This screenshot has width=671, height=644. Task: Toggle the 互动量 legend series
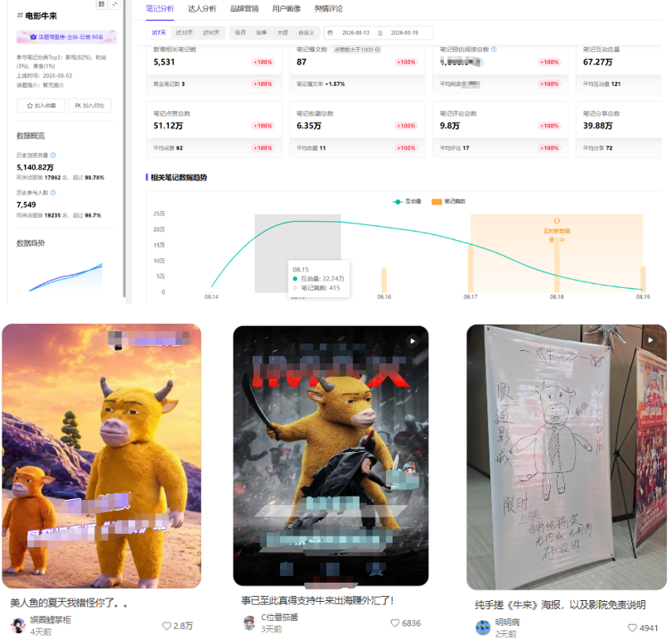coord(407,201)
